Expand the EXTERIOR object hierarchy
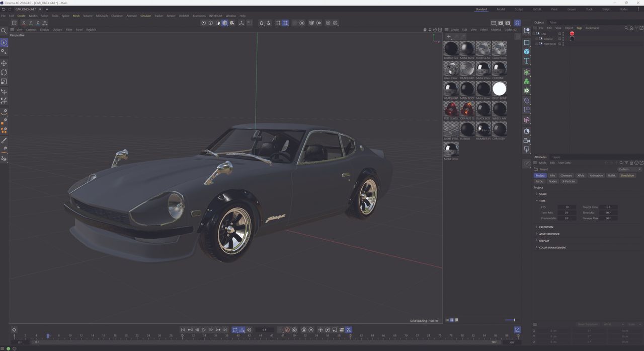This screenshot has height=351, width=644. click(x=537, y=44)
